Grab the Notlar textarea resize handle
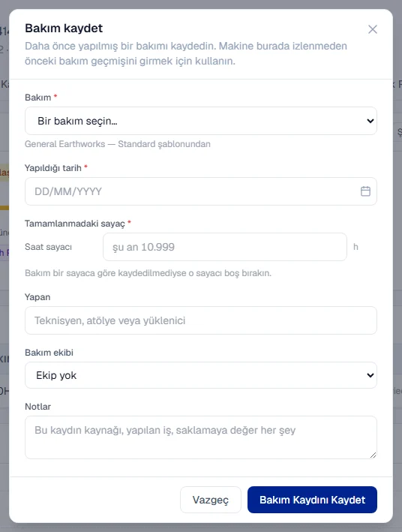The height and width of the screenshot is (532, 402). click(x=373, y=455)
